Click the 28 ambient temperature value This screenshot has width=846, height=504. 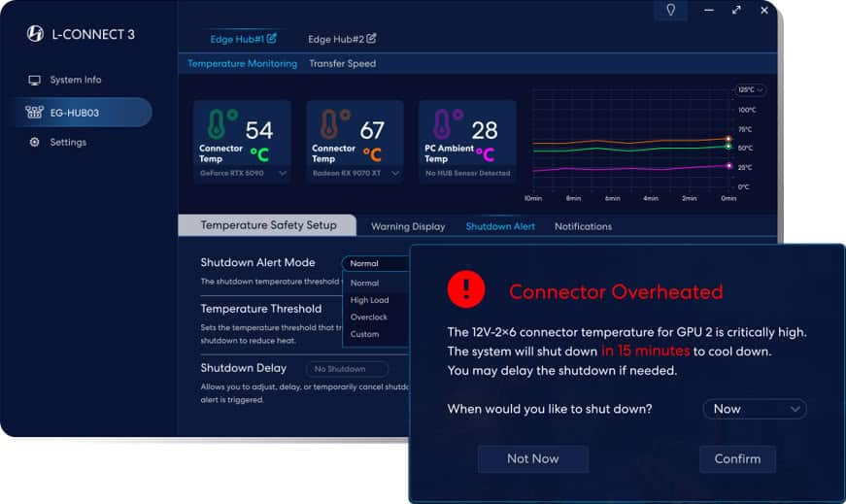pyautogui.click(x=485, y=130)
